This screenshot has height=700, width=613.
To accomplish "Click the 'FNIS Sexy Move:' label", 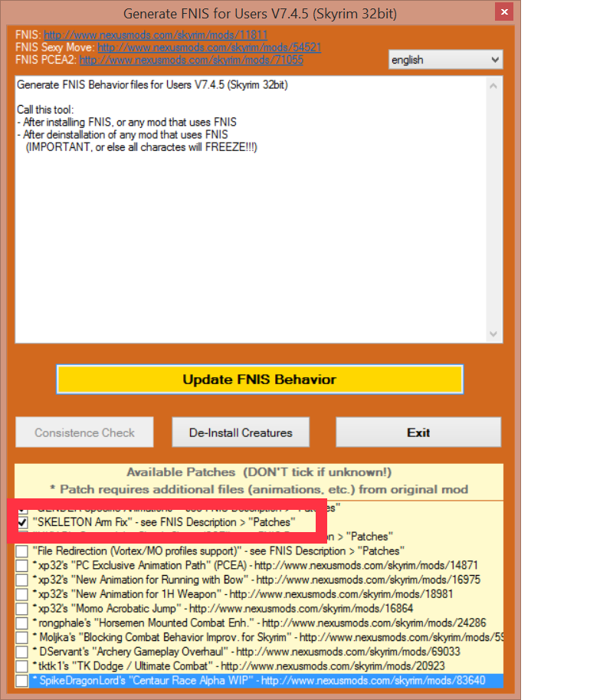I will (55, 48).
